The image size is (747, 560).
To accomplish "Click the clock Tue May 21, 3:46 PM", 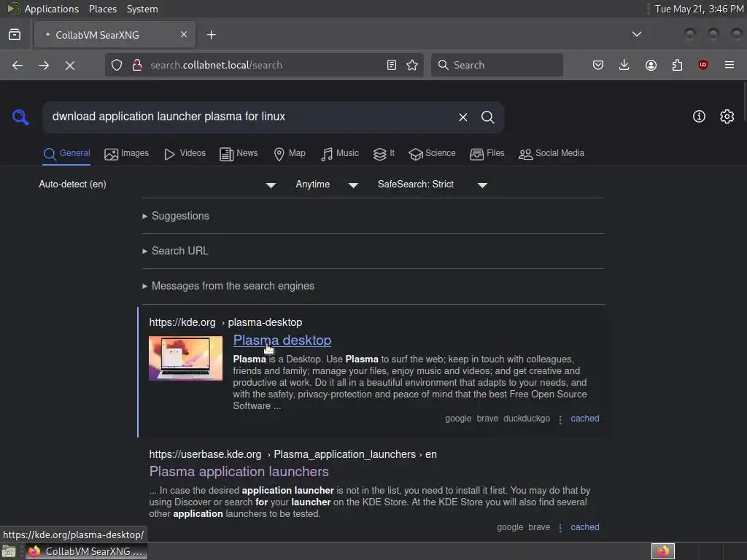I will coord(698,9).
